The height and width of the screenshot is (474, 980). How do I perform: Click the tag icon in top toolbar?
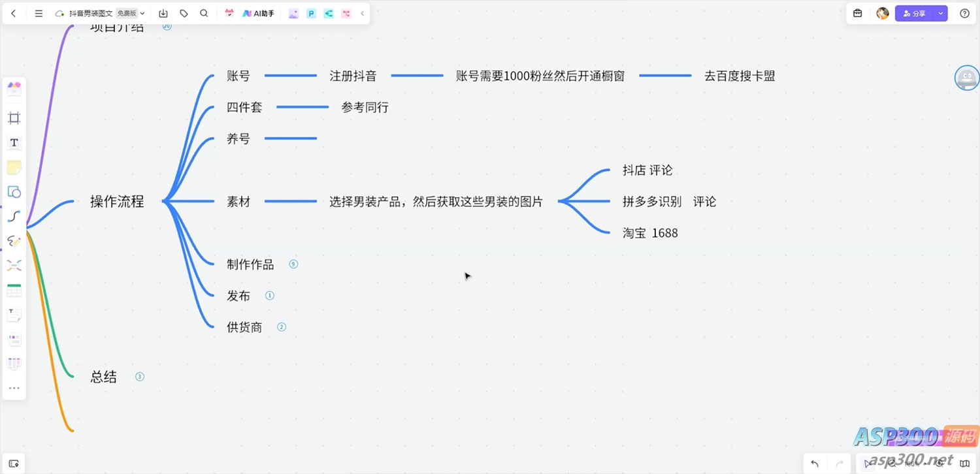184,13
